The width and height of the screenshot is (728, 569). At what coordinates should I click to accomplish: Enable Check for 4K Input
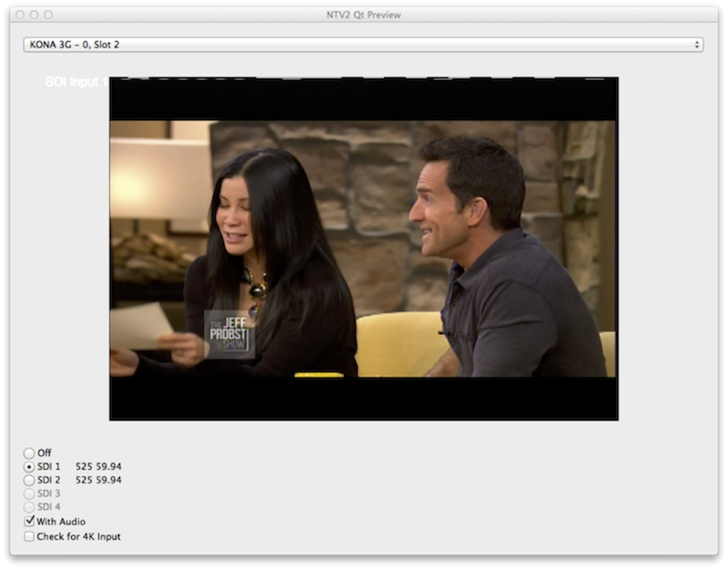click(x=28, y=537)
